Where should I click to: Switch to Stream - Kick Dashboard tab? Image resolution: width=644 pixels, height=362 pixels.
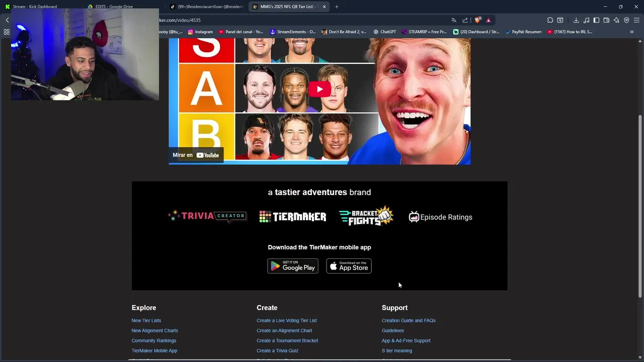[41, 7]
